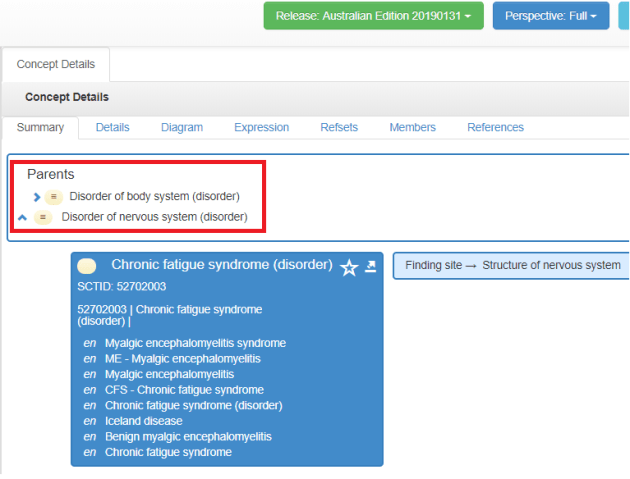Expand the Disorder of body system parent
Screen dimensions: 630x479
[x=37, y=197]
